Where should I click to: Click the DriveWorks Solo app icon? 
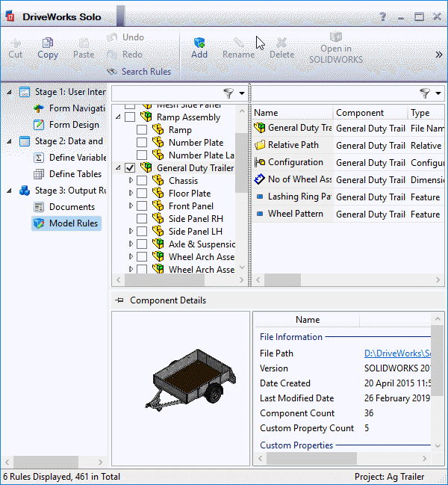(10, 16)
